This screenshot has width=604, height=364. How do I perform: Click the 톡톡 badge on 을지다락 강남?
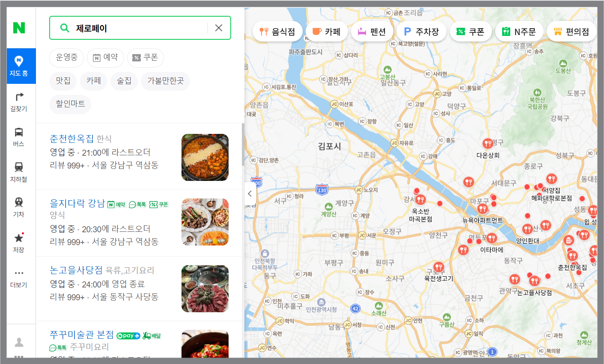click(138, 204)
